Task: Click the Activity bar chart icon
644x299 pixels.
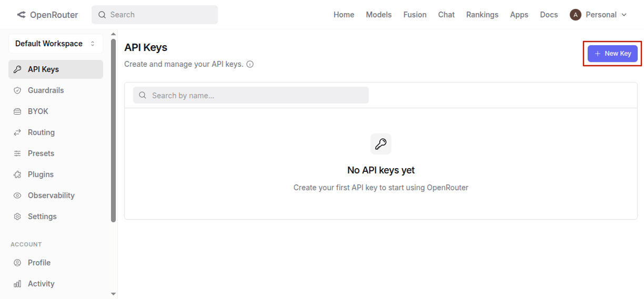Action: coord(17,284)
